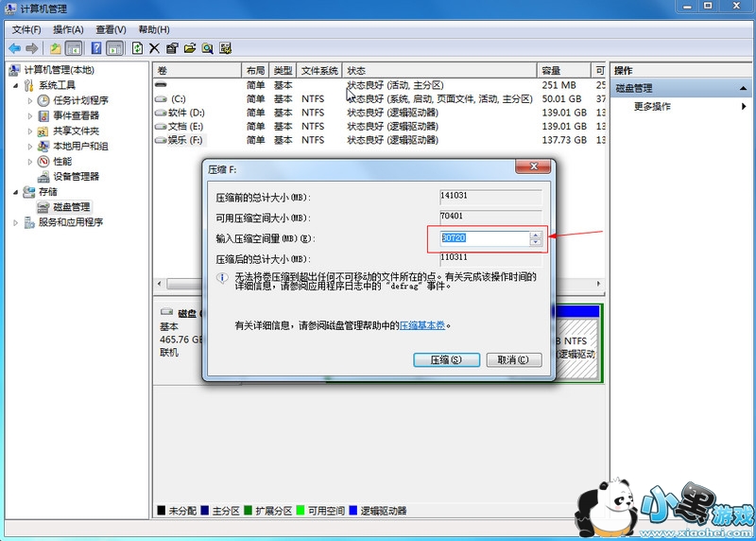The height and width of the screenshot is (541, 756).
Task: Sort by the 文件系统 column header
Action: pyautogui.click(x=319, y=70)
